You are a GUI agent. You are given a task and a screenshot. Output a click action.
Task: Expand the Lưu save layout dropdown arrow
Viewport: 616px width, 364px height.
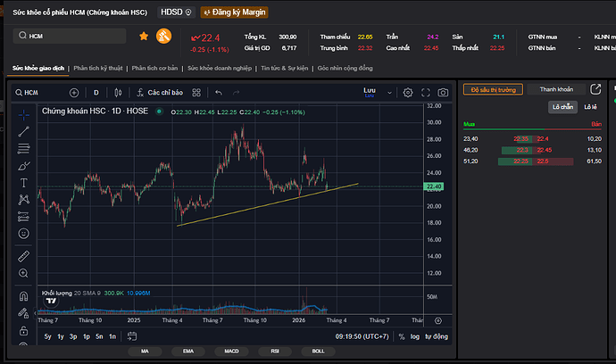388,93
